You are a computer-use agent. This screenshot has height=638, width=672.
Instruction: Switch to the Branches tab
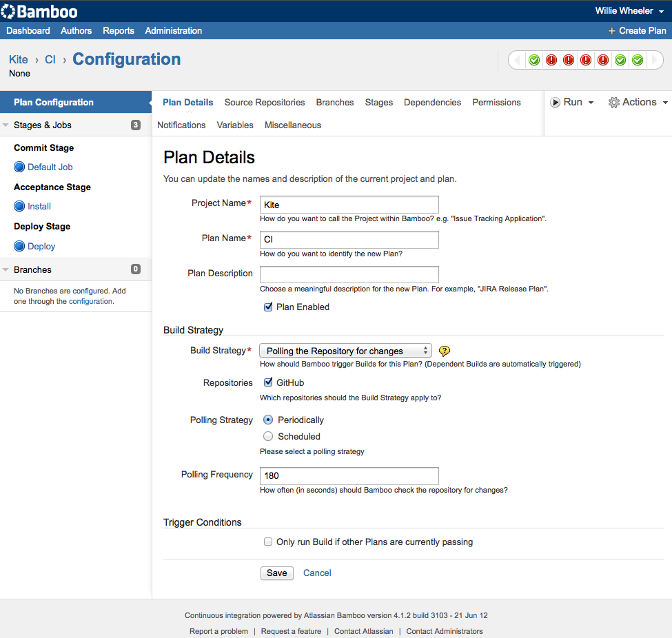click(335, 103)
